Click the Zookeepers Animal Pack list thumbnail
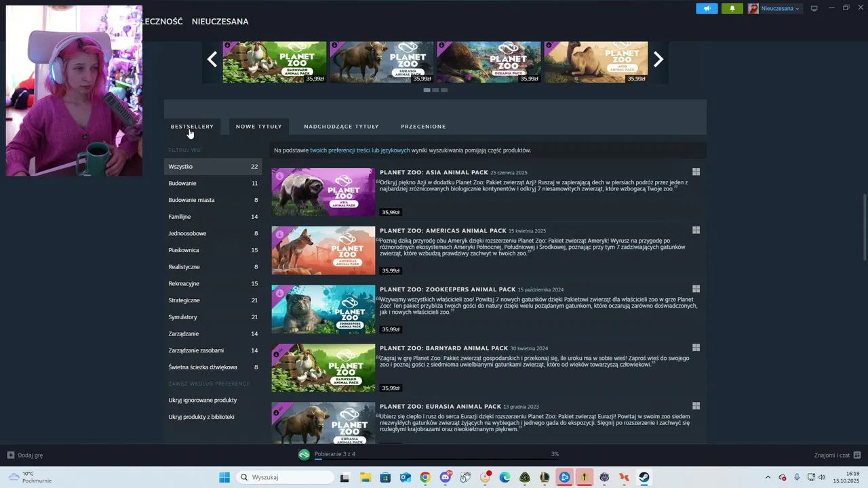Image resolution: width=868 pixels, height=488 pixels. coord(323,309)
